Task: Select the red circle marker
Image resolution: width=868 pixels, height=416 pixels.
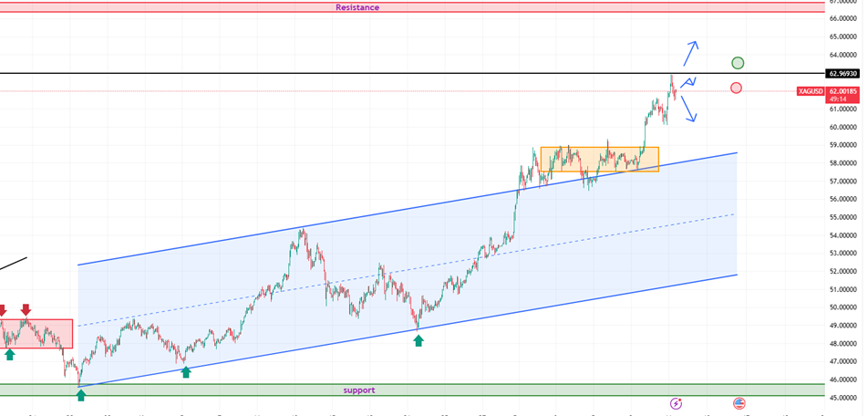Action: coord(736,88)
